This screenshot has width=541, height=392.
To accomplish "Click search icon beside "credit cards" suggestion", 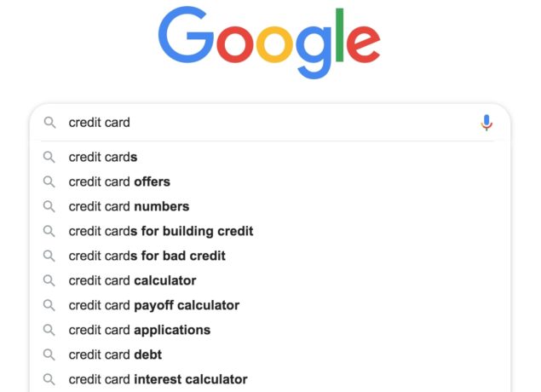I will [50, 157].
